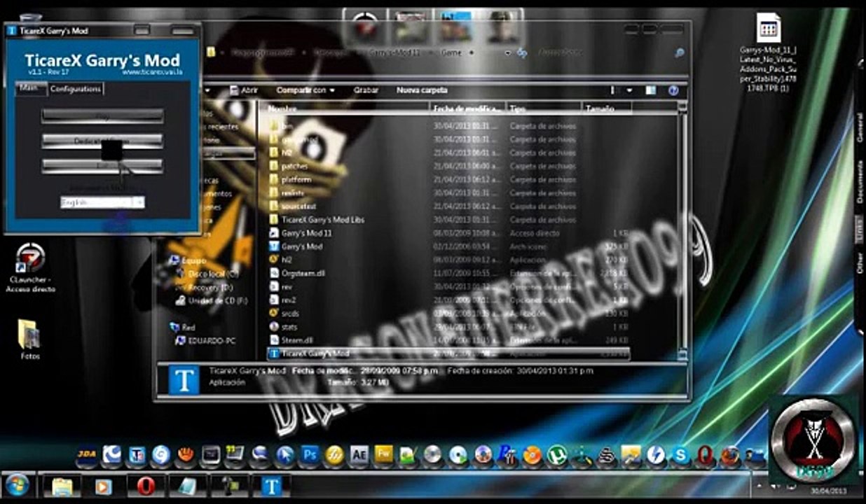The width and height of the screenshot is (866, 504).
Task: Expand the language dropdown showing English
Action: click(139, 202)
